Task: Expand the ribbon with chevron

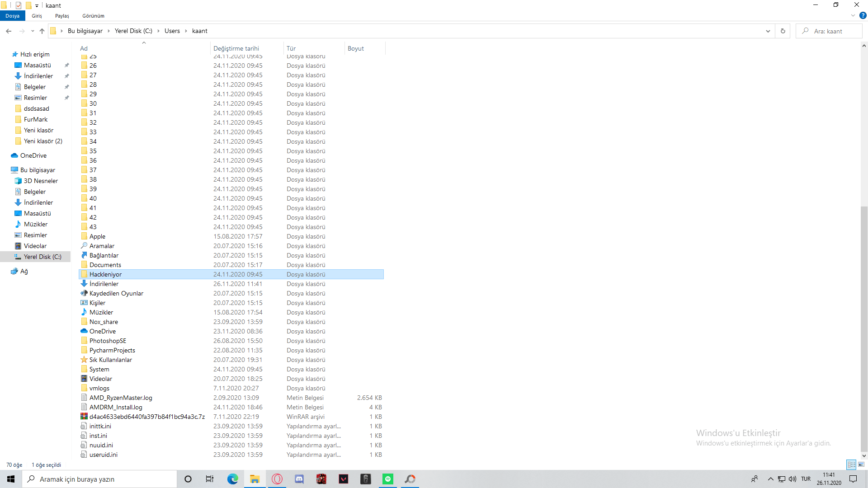Action: click(853, 15)
